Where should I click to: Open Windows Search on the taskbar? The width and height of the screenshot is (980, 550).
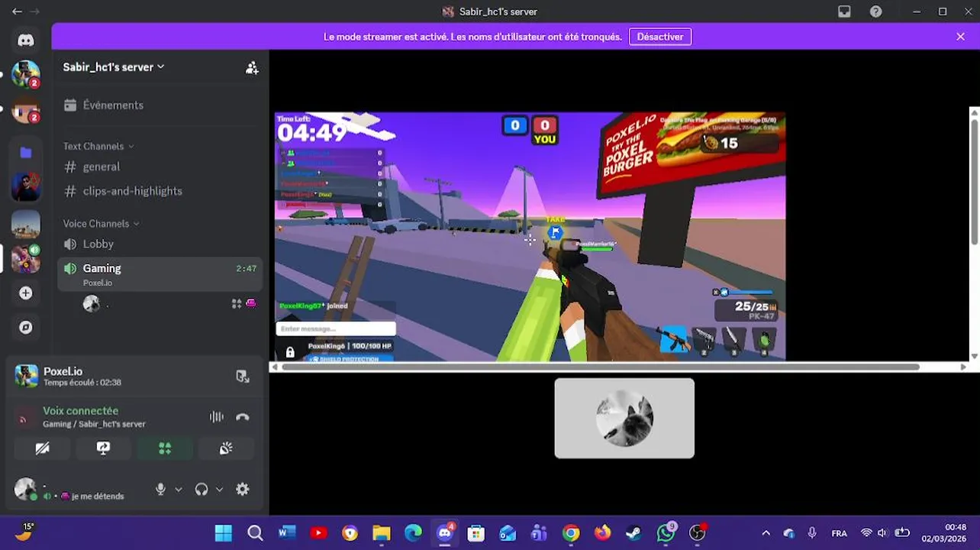coord(255,533)
